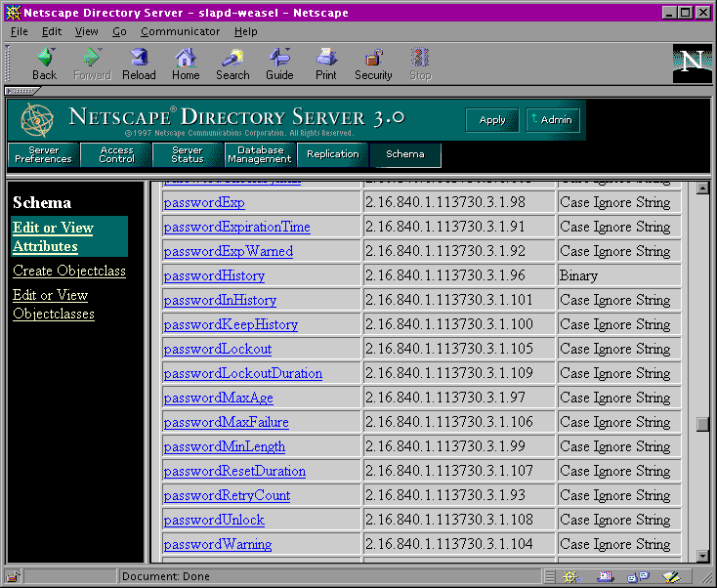Open the Search toolbar icon
Image resolution: width=717 pixels, height=588 pixels.
(x=232, y=63)
